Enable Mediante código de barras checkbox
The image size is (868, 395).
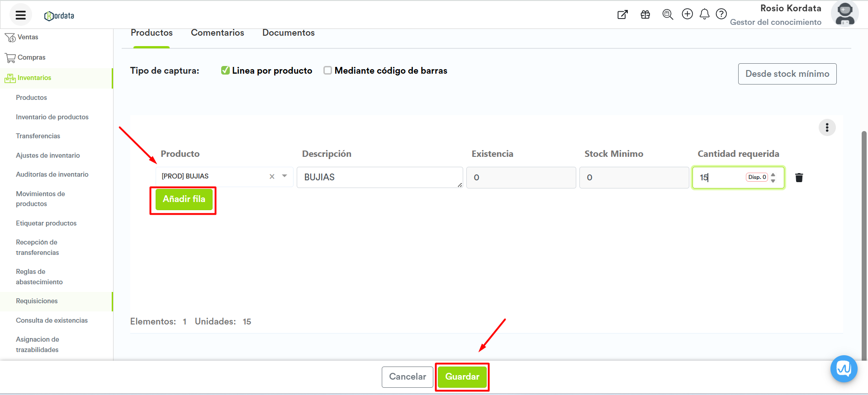tap(327, 71)
